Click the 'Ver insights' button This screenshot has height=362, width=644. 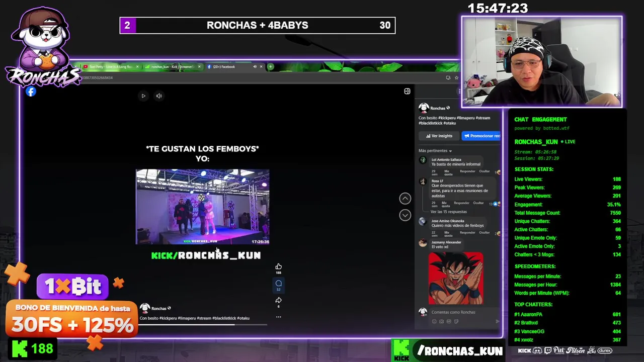pos(439,136)
